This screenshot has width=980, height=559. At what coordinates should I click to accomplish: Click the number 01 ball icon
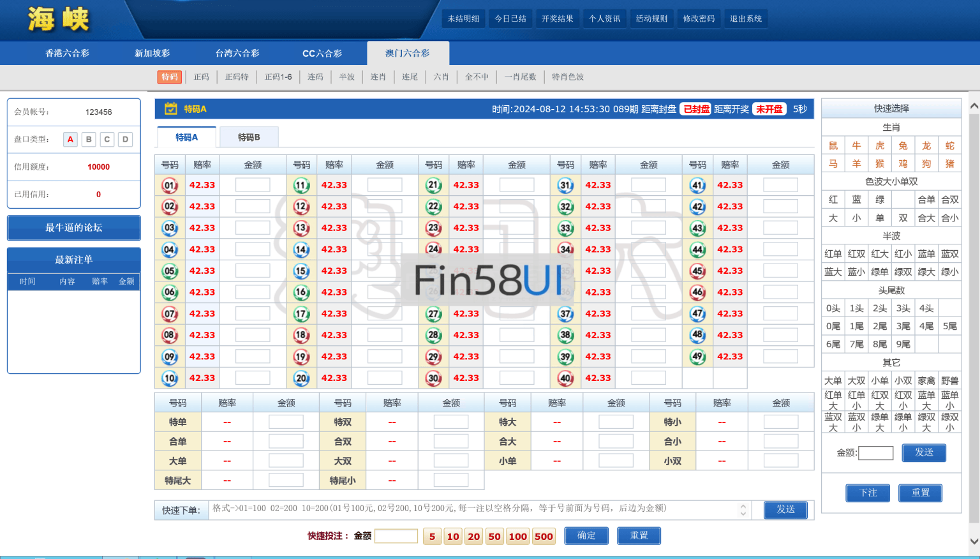click(x=170, y=186)
